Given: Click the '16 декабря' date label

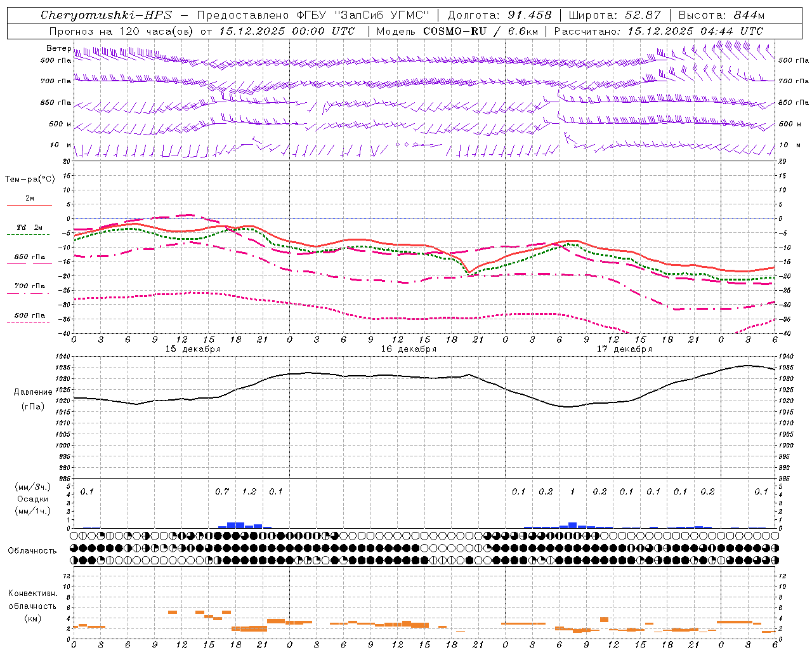Looking at the screenshot, I should tap(409, 349).
